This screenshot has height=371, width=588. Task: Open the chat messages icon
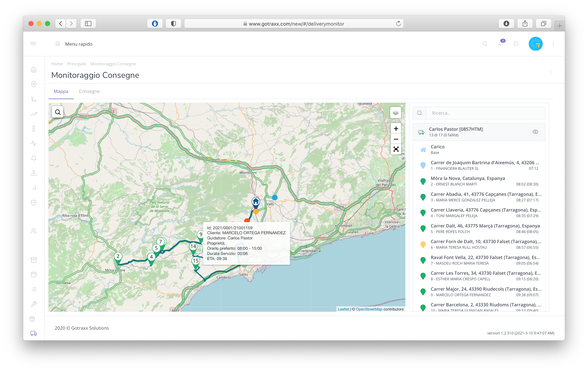tap(516, 44)
